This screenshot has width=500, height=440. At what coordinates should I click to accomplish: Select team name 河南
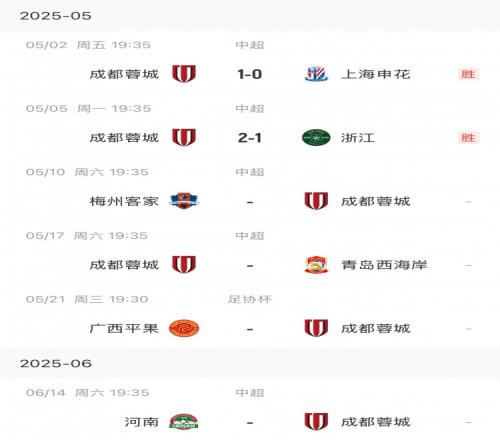click(x=142, y=422)
